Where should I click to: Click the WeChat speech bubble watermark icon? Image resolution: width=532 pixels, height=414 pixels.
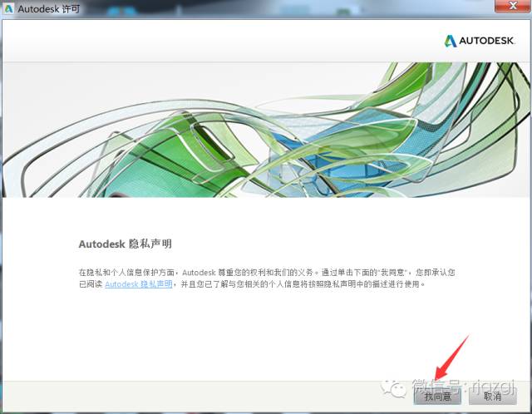point(395,387)
